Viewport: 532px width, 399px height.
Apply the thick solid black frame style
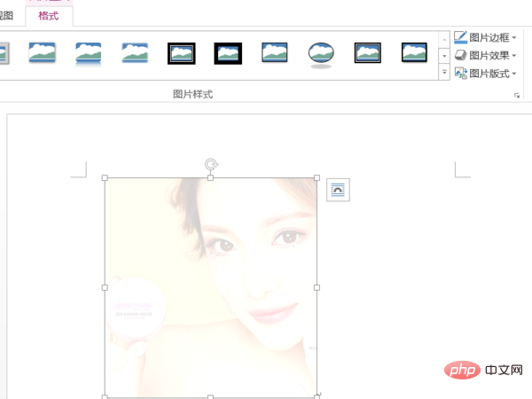(x=228, y=54)
